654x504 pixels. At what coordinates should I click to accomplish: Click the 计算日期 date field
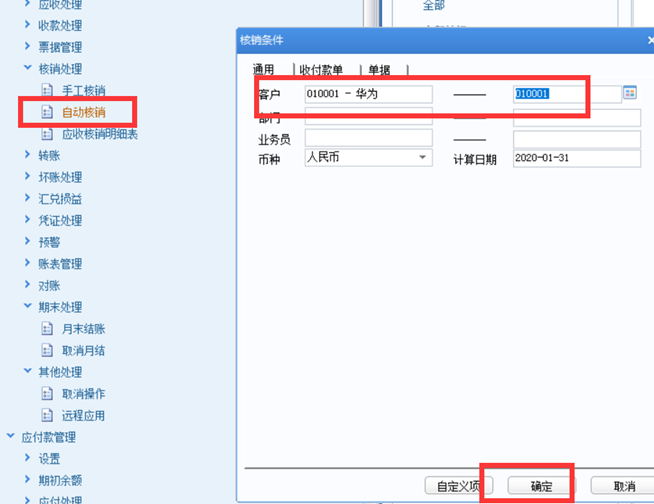click(577, 158)
